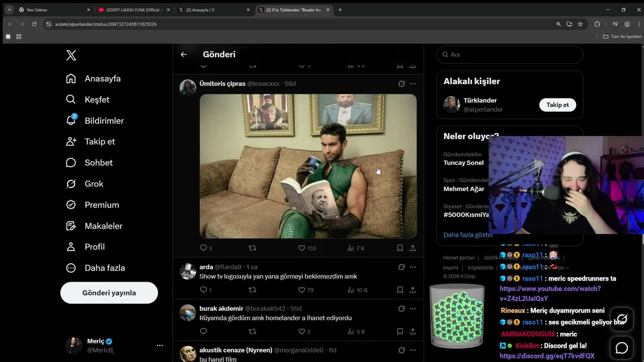The image size is (644, 362).
Task: Open Ümitoris çipras avatar
Action: pos(188,87)
